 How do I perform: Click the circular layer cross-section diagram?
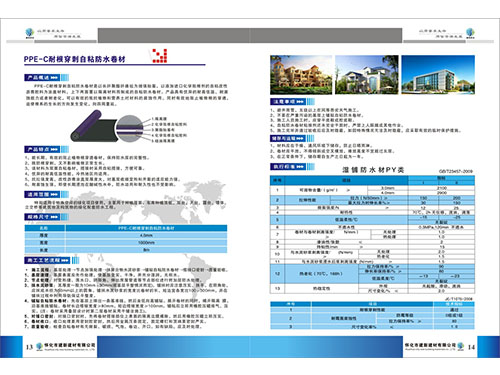click(130, 128)
